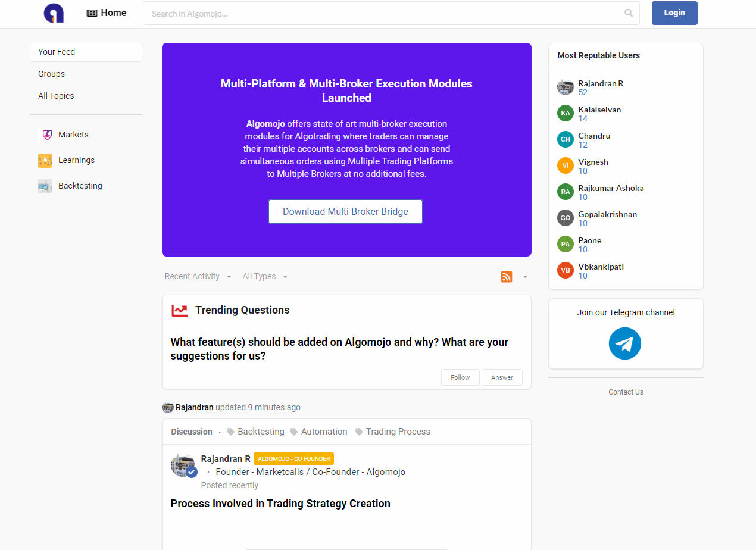Open Chandru's profile name link
The width and height of the screenshot is (756, 550).
pyautogui.click(x=594, y=136)
